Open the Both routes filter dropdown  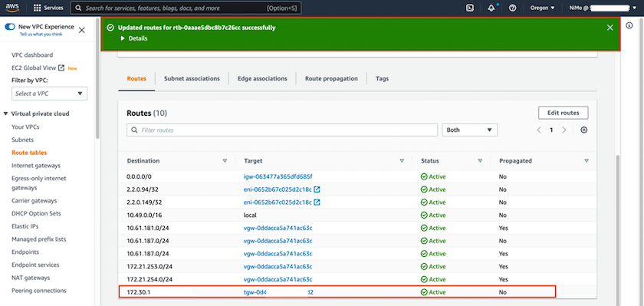tap(469, 130)
